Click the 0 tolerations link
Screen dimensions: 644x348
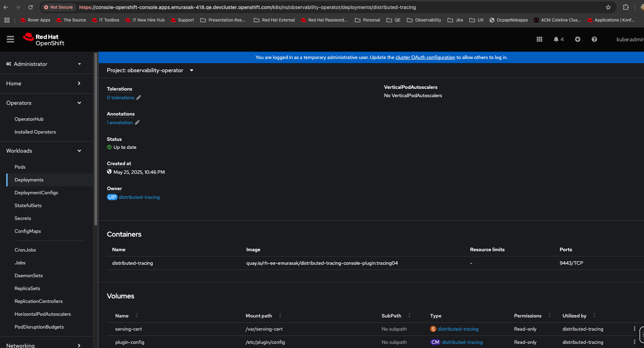[120, 98]
